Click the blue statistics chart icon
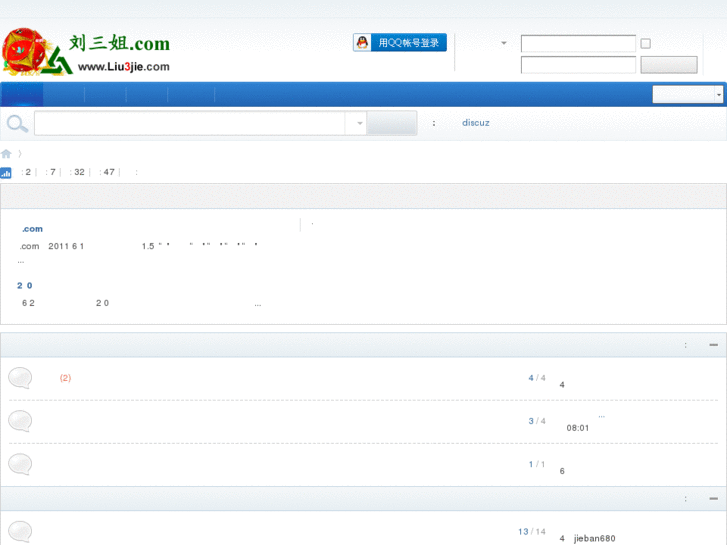The width and height of the screenshot is (727, 545). click(6, 173)
